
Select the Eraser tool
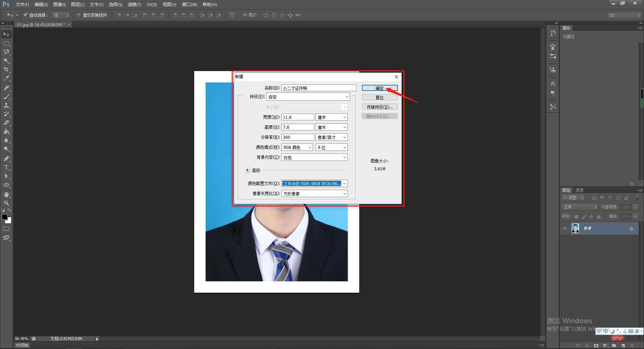(6, 123)
